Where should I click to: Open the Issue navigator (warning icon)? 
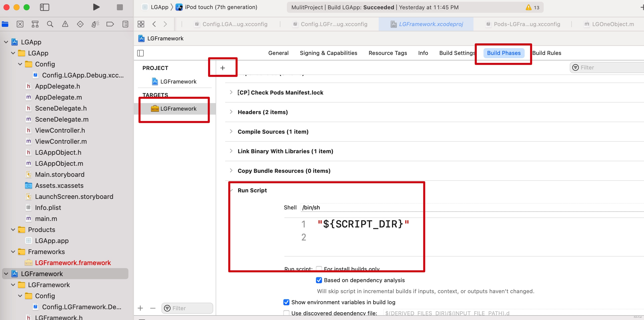pos(65,24)
